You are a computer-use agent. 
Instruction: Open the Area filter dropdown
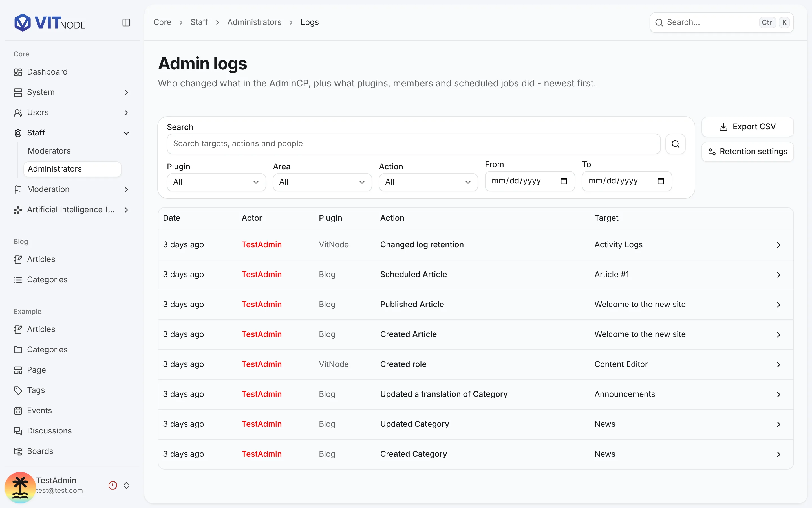(323, 182)
